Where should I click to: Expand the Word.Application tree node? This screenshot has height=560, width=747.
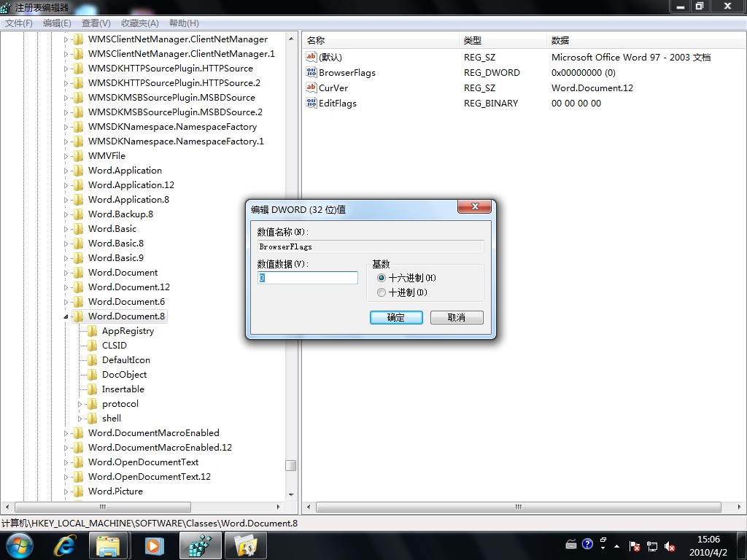click(x=66, y=171)
